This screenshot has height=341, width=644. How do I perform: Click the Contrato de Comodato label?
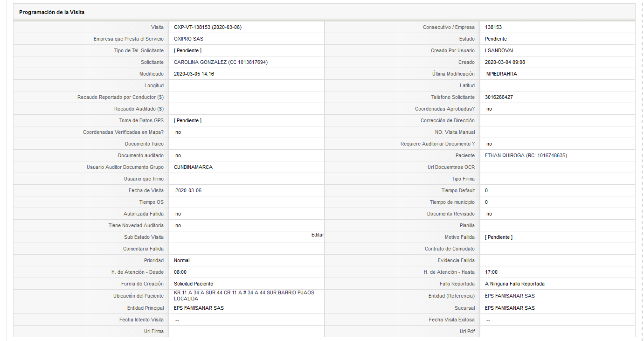coord(450,249)
